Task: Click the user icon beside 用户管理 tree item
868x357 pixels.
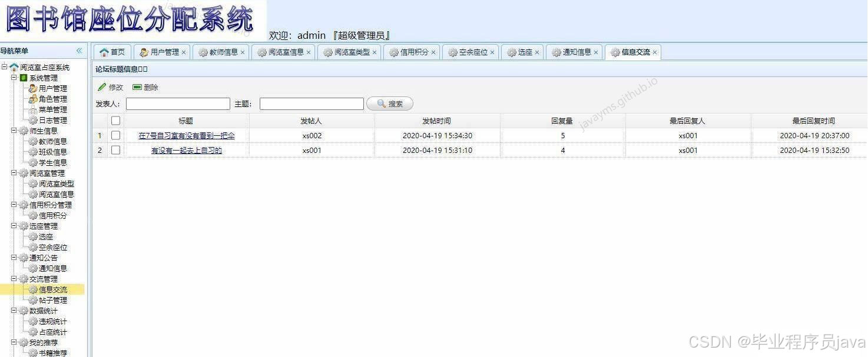Action: [33, 88]
